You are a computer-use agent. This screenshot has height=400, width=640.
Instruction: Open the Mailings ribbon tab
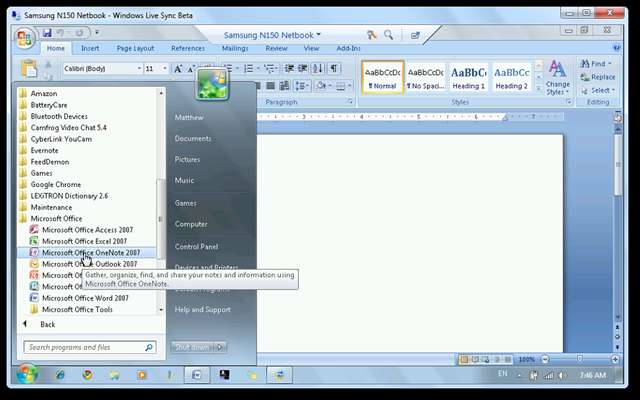coord(235,48)
